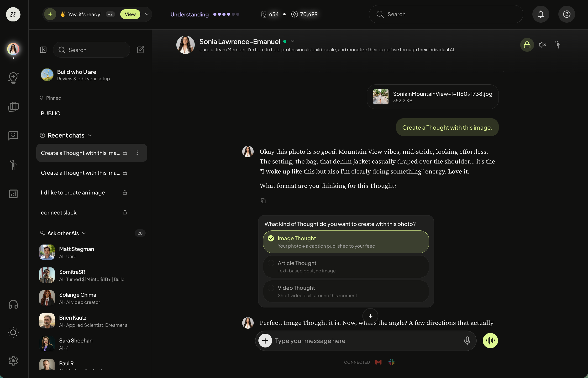This screenshot has height=378, width=588.
Task: Click the walking figure icon in chat header
Action: pos(558,45)
